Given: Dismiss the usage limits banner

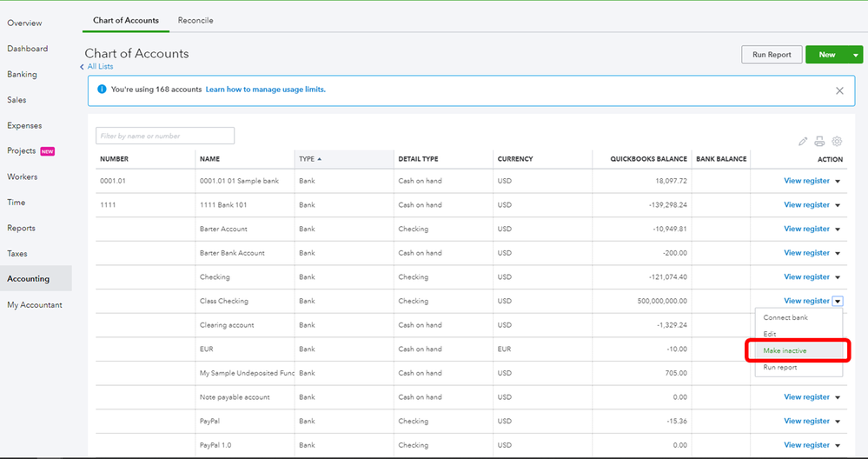Looking at the screenshot, I should 839,90.
